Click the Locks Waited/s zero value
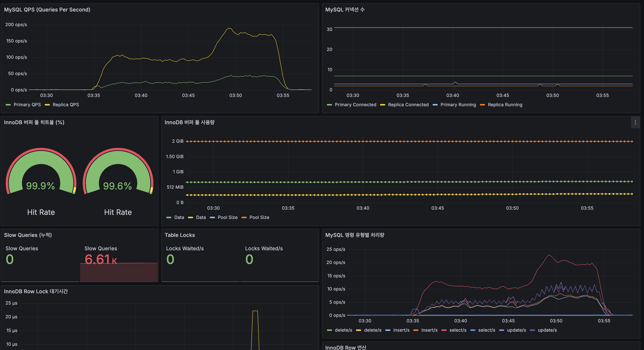Image resolution: width=644 pixels, height=350 pixels. [170, 259]
